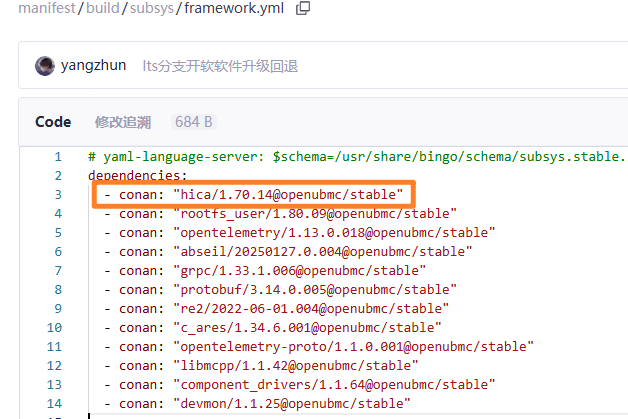
Task: Switch to the 修改追溯 blame tab
Action: point(122,122)
